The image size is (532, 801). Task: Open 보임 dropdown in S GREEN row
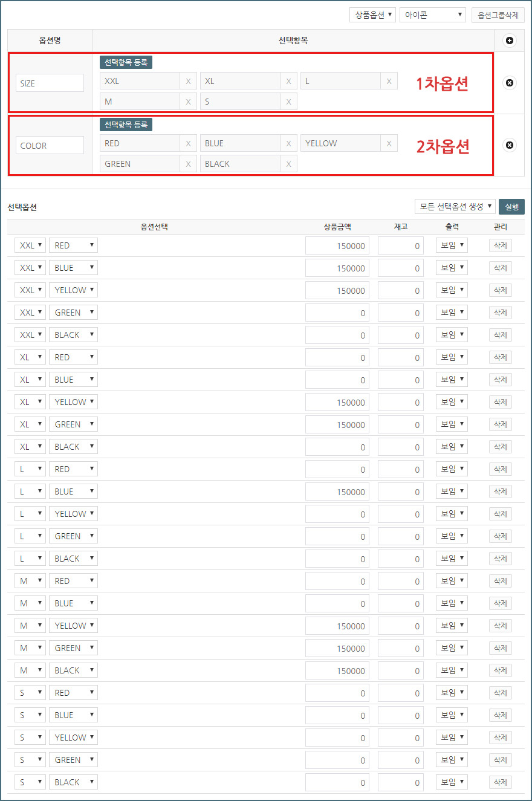point(452,760)
